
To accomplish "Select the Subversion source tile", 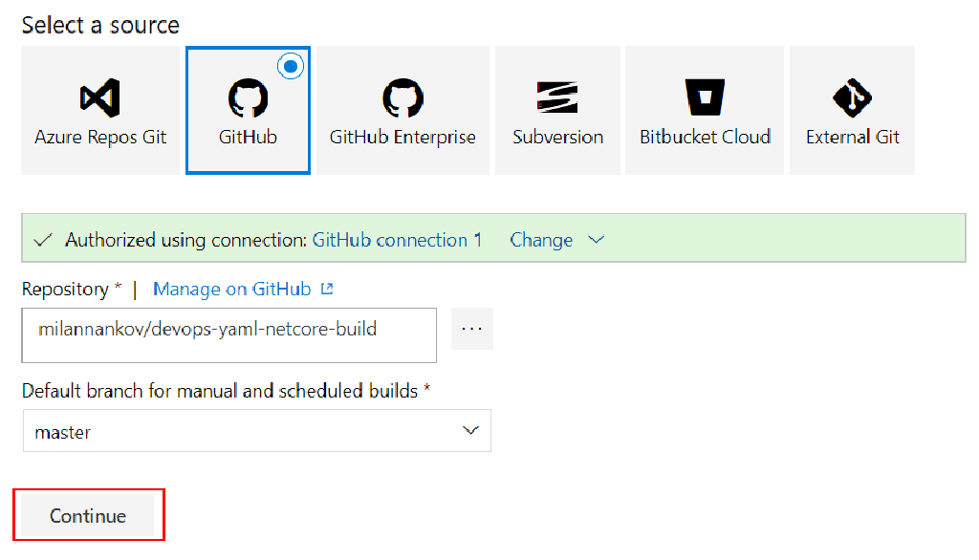I will click(x=557, y=110).
